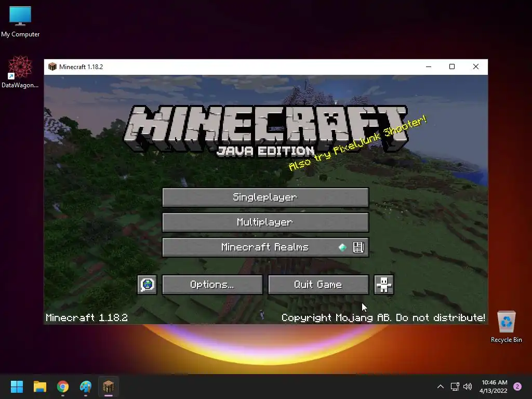Open the volume tray icon
The height and width of the screenshot is (399, 532).
(x=468, y=387)
